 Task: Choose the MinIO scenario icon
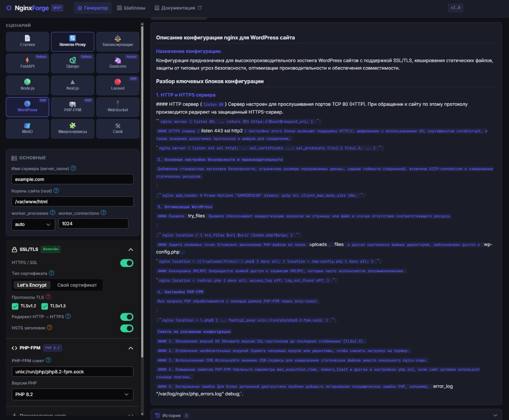[x=27, y=126]
